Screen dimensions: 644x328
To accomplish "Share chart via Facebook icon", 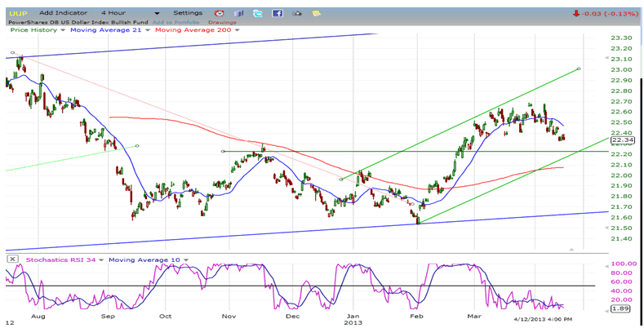I will 278,14.
